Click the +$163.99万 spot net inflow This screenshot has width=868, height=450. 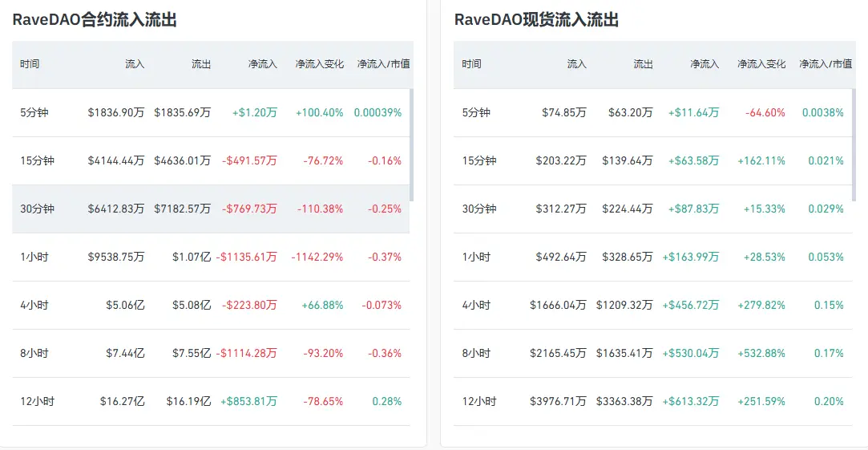click(x=691, y=257)
